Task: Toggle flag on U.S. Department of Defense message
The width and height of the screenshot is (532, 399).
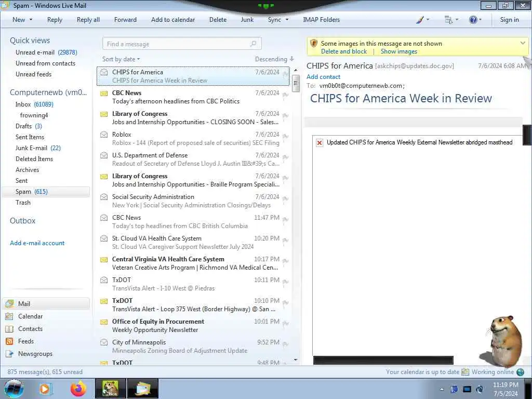Action: 285,157
